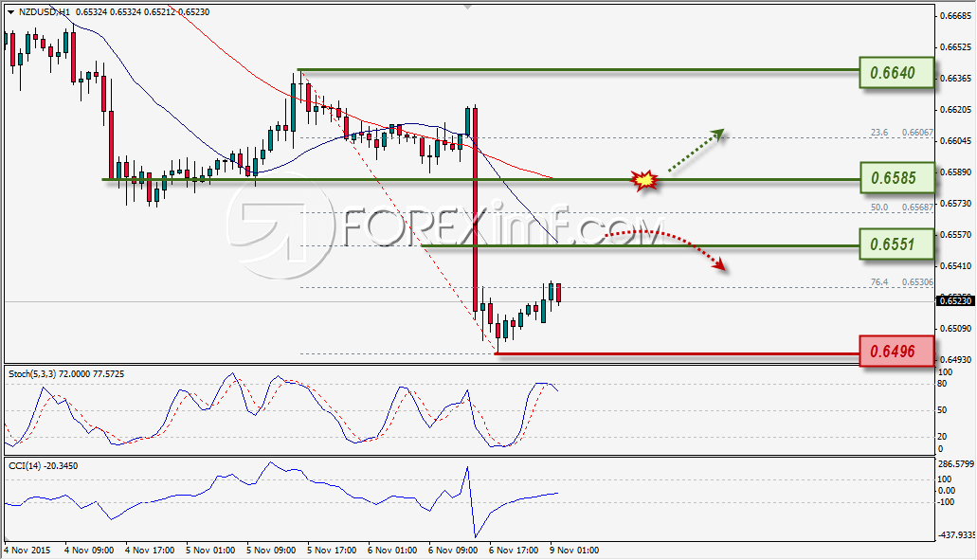
Task: Click the CCI(14) indicator label
Action: (x=43, y=466)
